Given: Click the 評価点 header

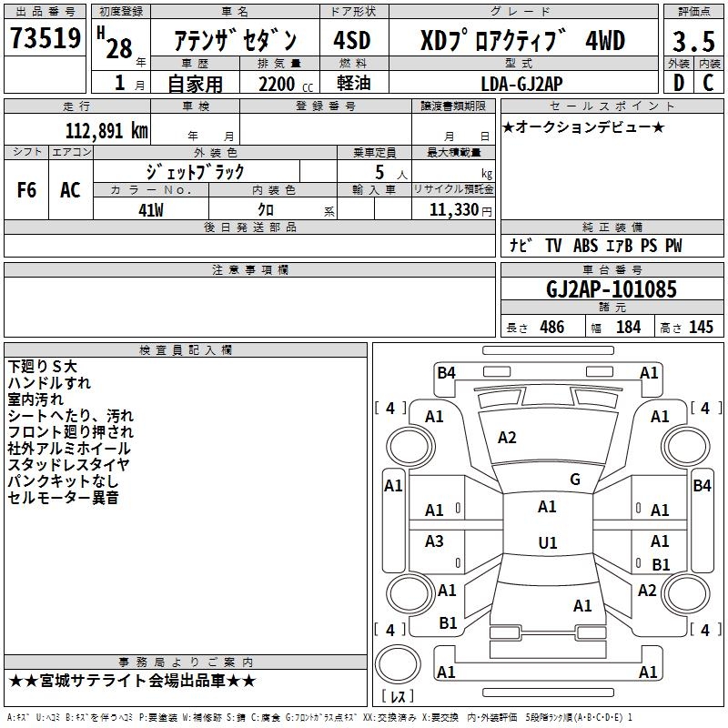Looking at the screenshot, I should [x=693, y=11].
